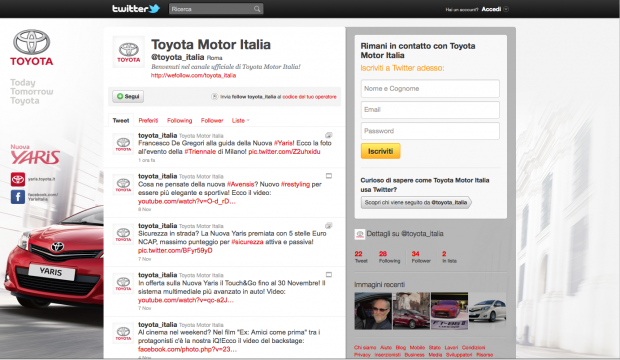620x360 pixels.
Task: Click the 'Nome e Cognome' input field
Action: (x=430, y=89)
